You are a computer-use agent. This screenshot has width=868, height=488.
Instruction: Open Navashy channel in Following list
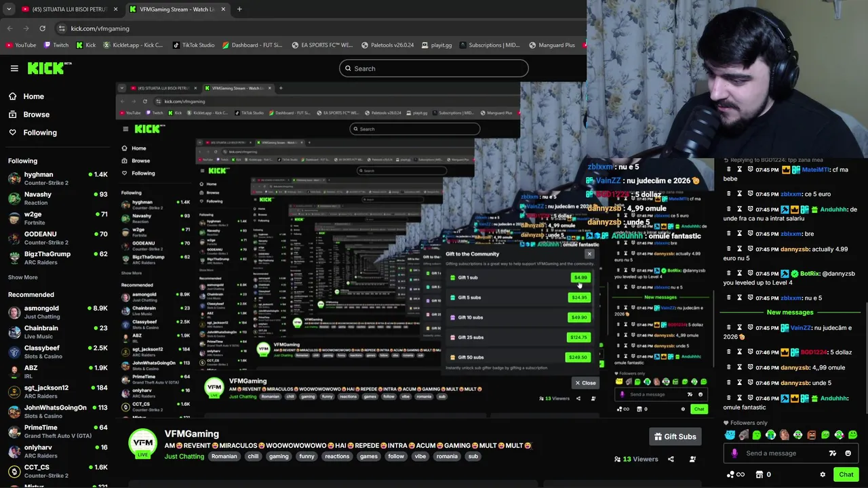tap(58, 198)
